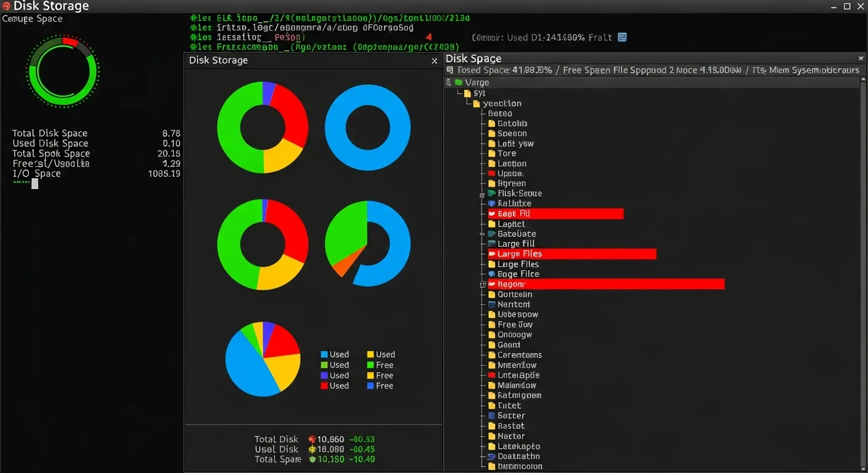The image size is (868, 473).
Task: Expand the Regom tree entry
Action: coord(482,284)
